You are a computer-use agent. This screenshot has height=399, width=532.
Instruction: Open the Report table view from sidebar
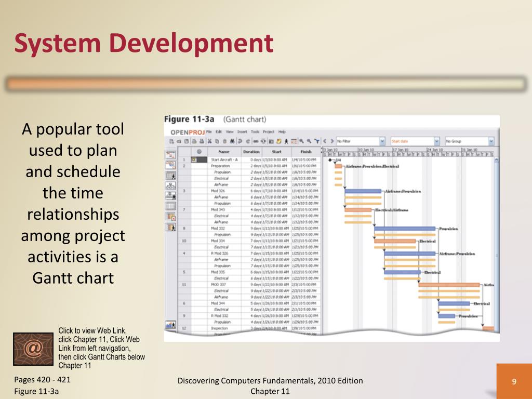point(170,206)
